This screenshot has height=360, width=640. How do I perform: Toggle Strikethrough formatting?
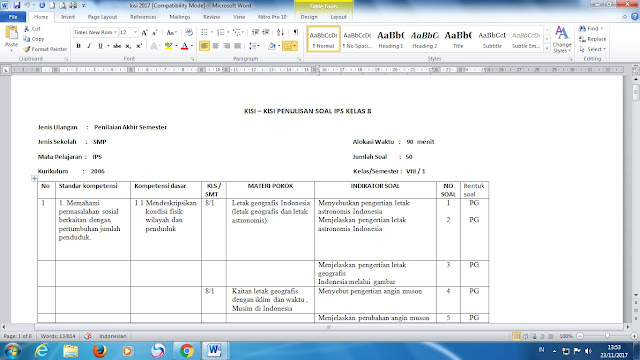tap(117, 46)
